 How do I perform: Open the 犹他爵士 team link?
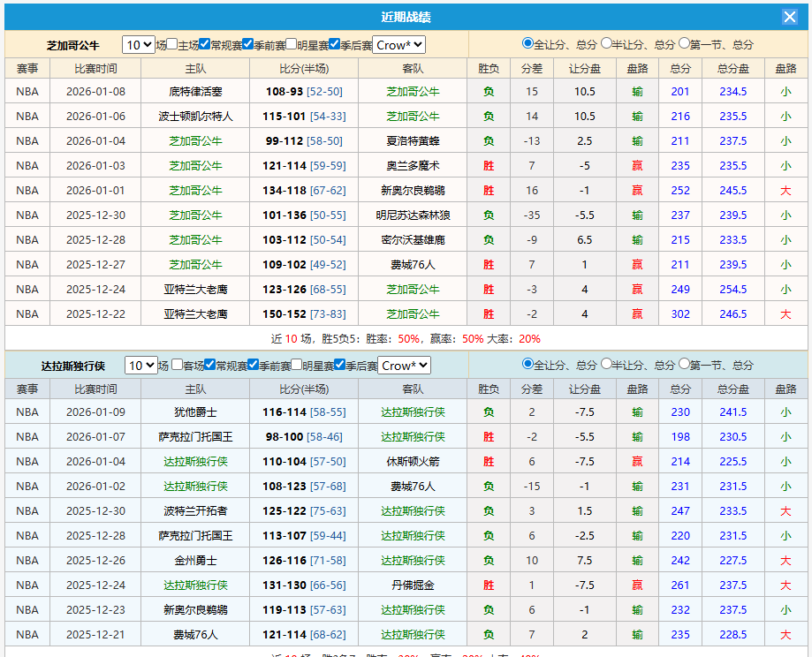coord(195,412)
